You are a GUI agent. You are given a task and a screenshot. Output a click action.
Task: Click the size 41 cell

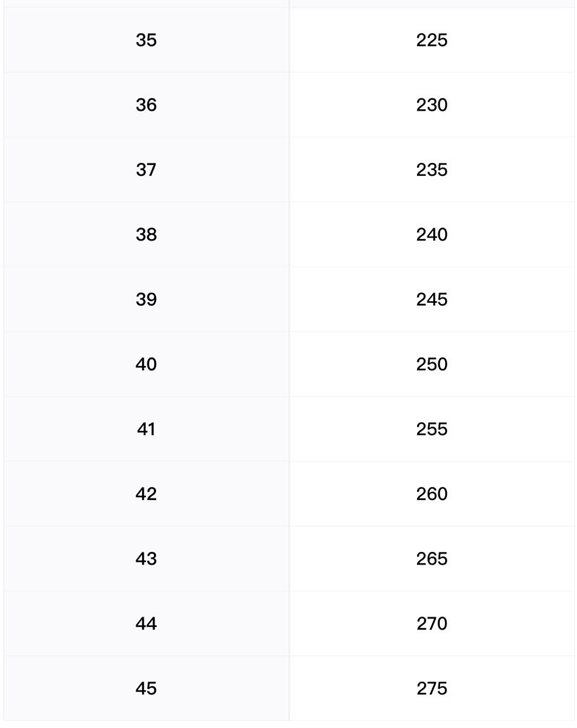tap(146, 429)
